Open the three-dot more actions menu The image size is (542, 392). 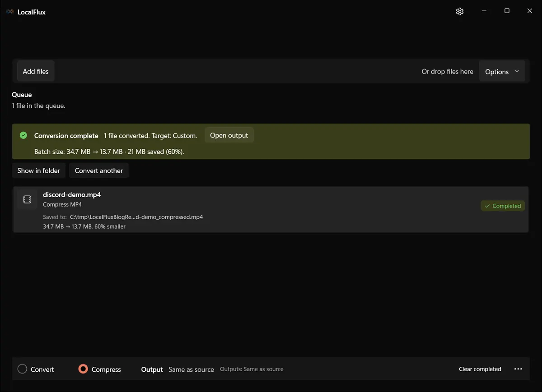pos(518,369)
